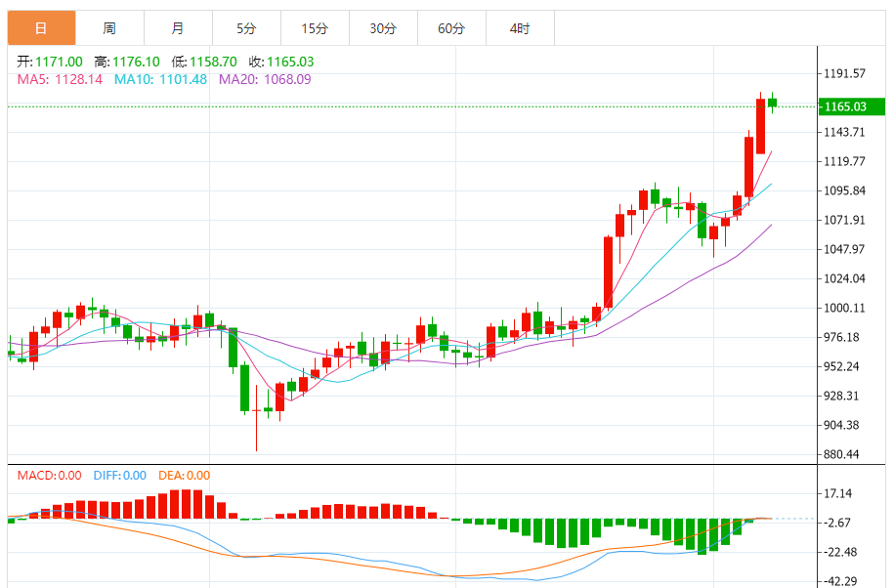Image resolution: width=894 pixels, height=588 pixels.
Task: Click the 952.24 price axis label
Action: [841, 366]
